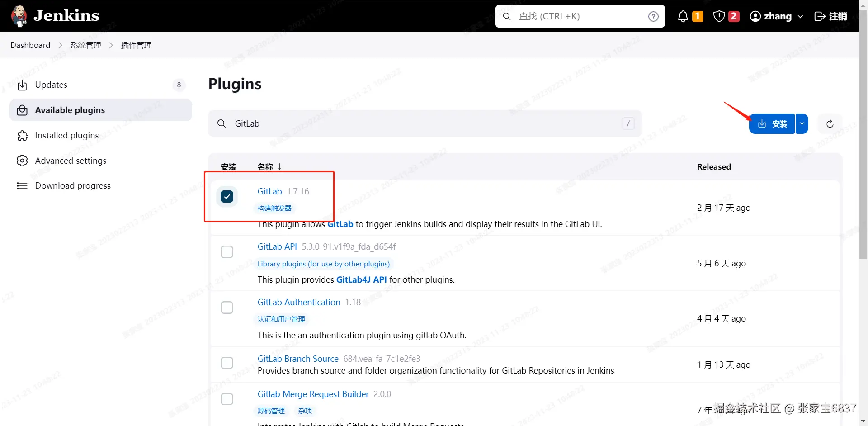Click the GitLab version text 1.7.16
868x426 pixels.
(298, 191)
